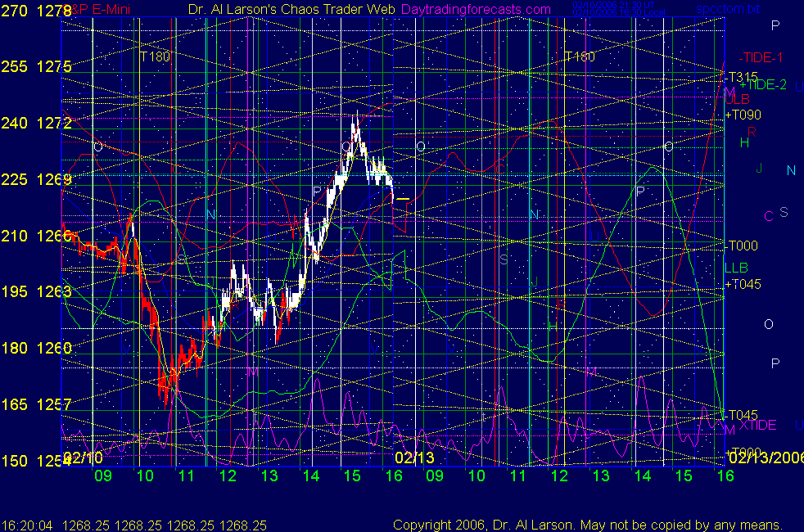Screen dimensions: 804x532
Task: Click the -T045 line label
Action: [x=741, y=415]
